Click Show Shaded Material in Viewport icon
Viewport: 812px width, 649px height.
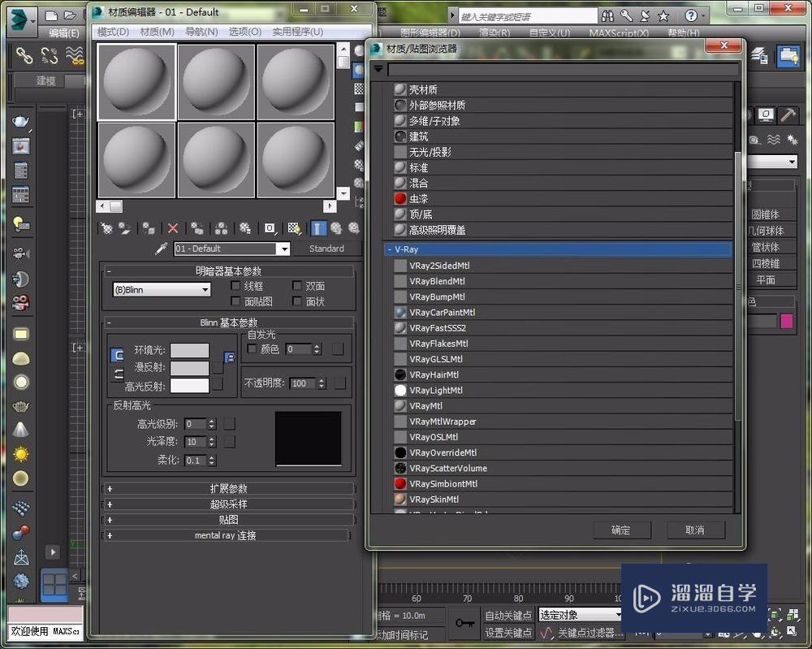tap(294, 228)
